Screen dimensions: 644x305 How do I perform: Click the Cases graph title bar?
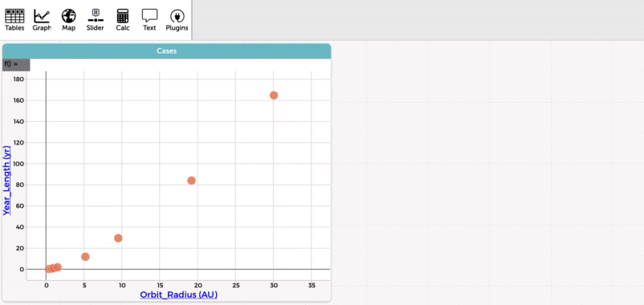point(166,51)
